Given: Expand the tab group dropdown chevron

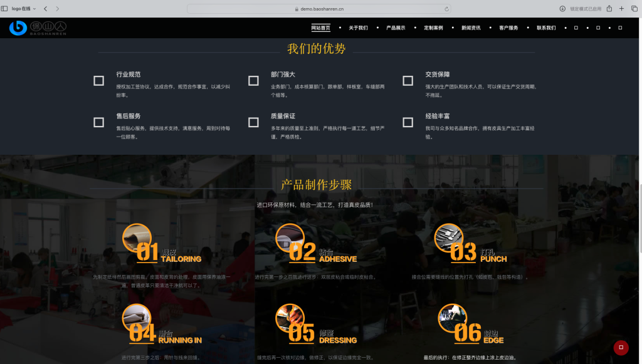Looking at the screenshot, I should coord(34,9).
